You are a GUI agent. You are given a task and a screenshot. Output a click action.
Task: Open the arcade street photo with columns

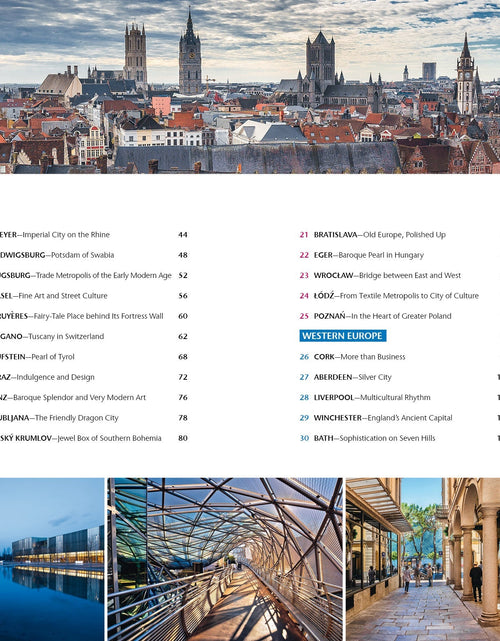423,559
